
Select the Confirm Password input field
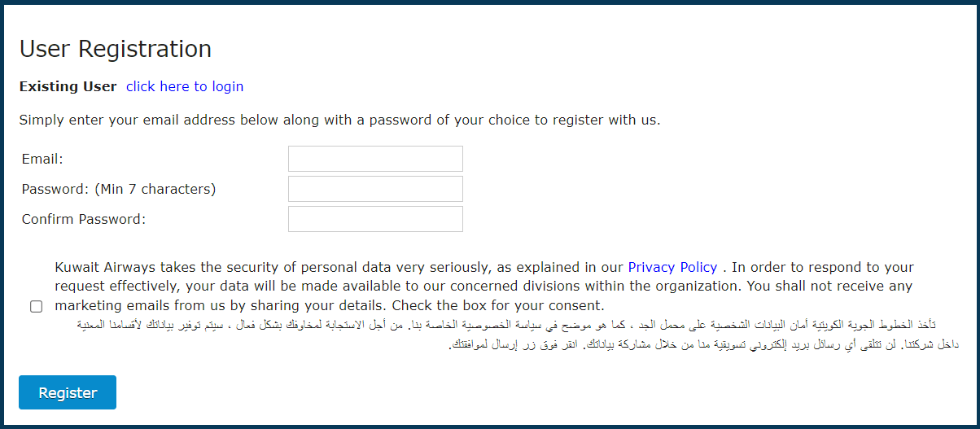(375, 219)
